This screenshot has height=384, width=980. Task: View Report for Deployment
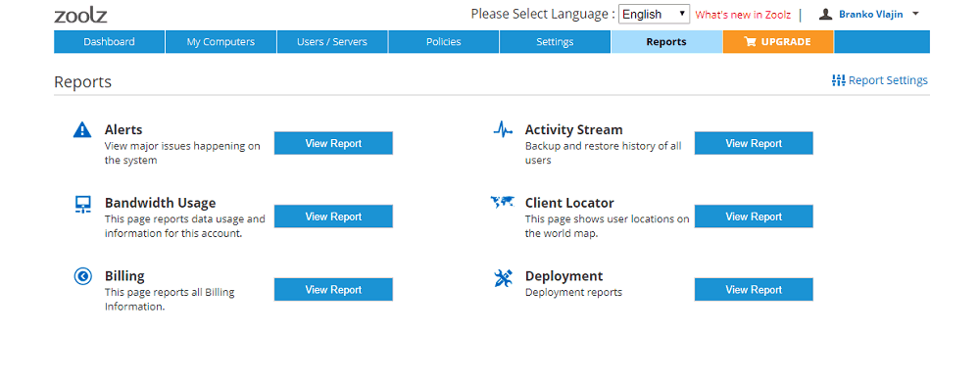pos(754,290)
